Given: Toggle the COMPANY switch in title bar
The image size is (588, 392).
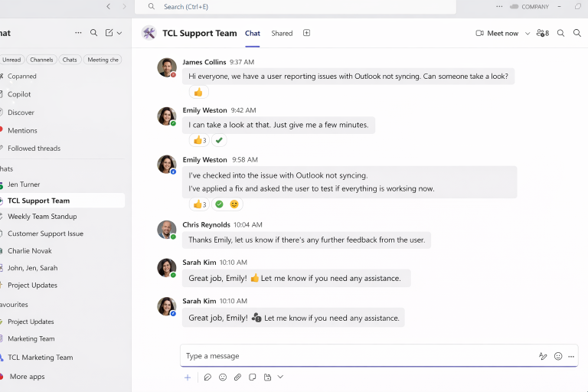Looking at the screenshot, I should coord(514,6).
